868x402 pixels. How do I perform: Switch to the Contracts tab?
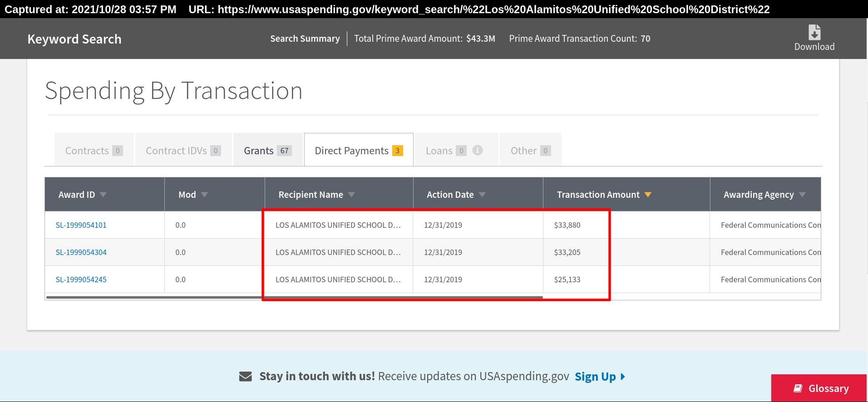coord(94,150)
